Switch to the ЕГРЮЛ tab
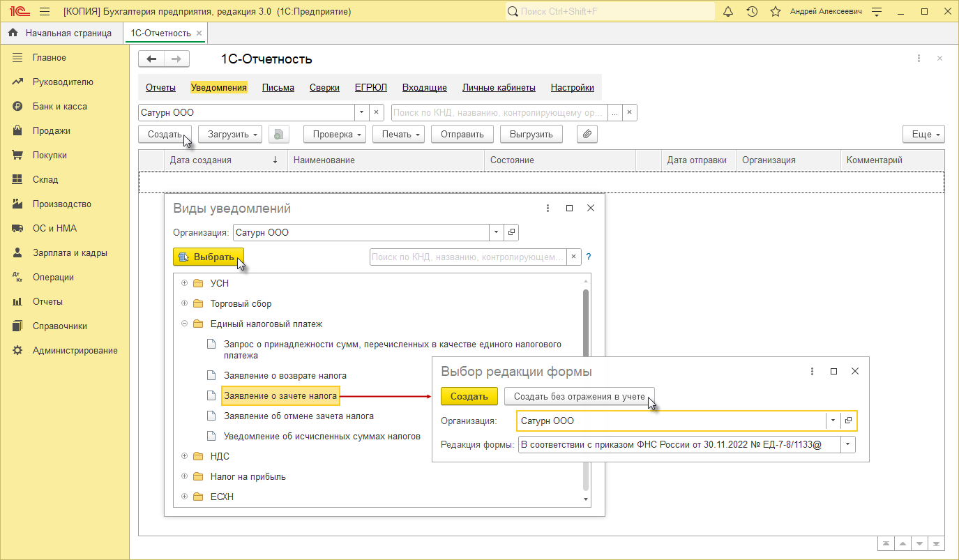Viewport: 959px width, 560px height. coord(371,88)
